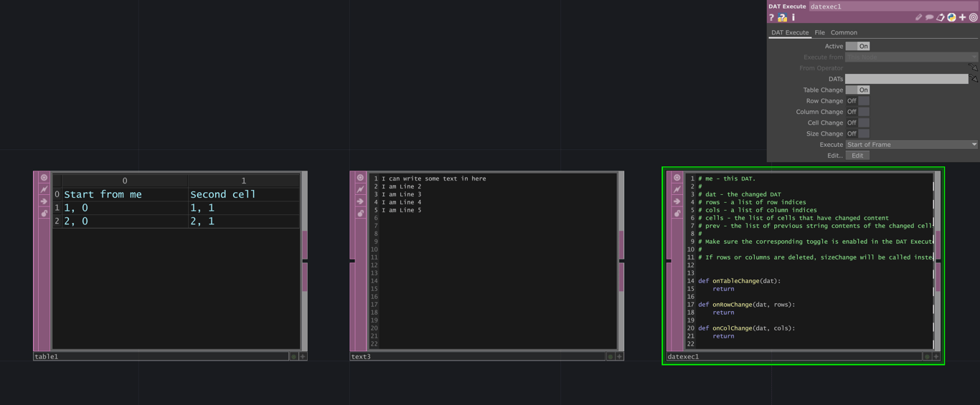Open Python help icon in parameter header
The image size is (980, 405).
(783, 17)
